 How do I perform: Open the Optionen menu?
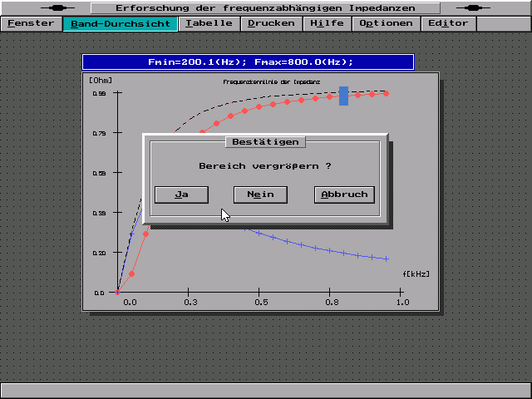click(385, 23)
